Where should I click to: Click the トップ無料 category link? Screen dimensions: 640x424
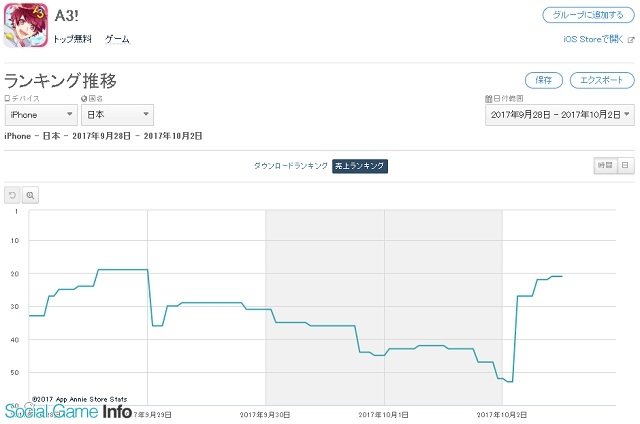[x=70, y=39]
